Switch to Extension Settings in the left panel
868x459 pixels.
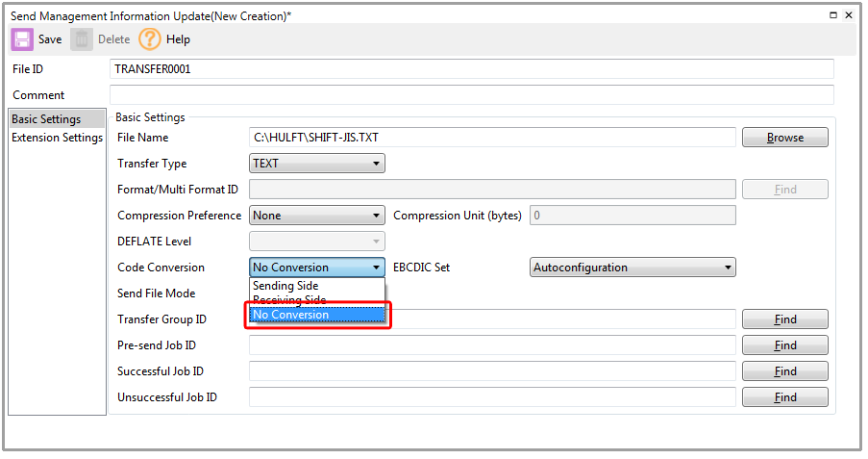[x=57, y=138]
